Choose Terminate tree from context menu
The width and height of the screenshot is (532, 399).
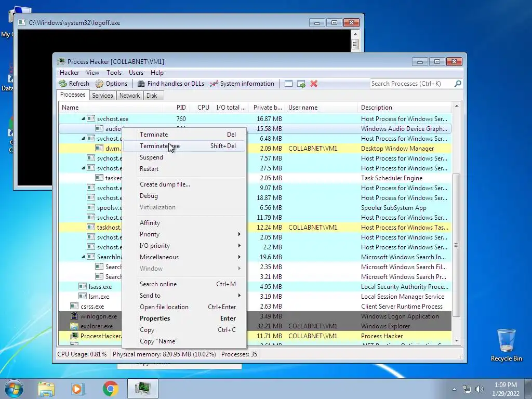click(x=184, y=146)
